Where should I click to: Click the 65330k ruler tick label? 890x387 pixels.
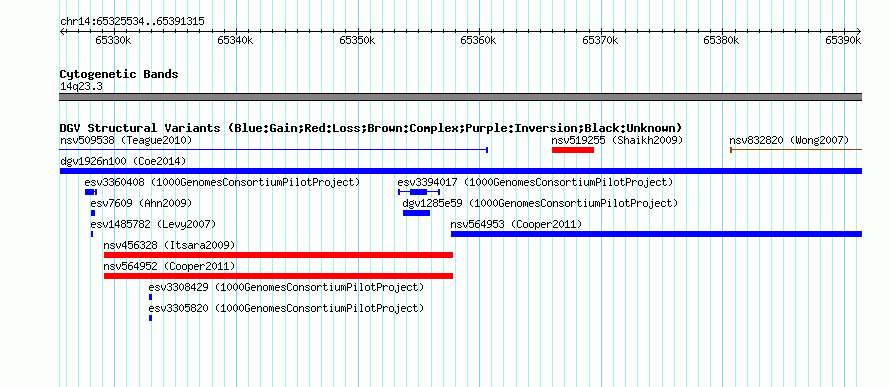coord(114,40)
